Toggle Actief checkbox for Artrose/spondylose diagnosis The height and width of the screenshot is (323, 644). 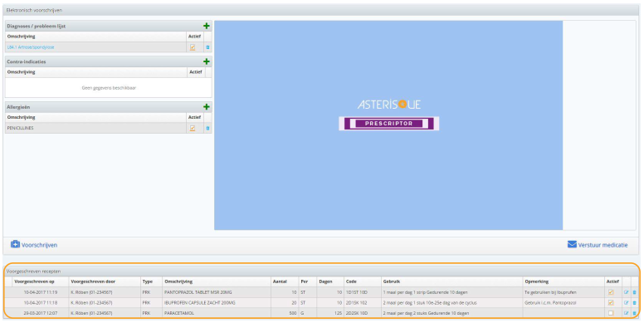coord(193,47)
